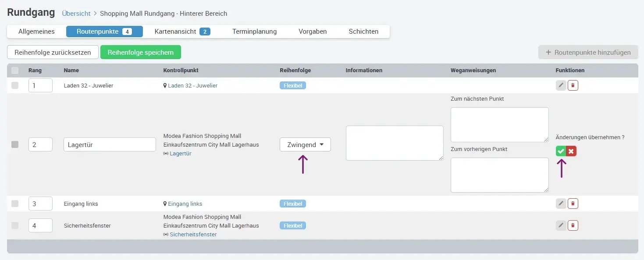Switch to the Kartenansicht tab
Viewport: 644px width, 260px height.
click(x=176, y=31)
